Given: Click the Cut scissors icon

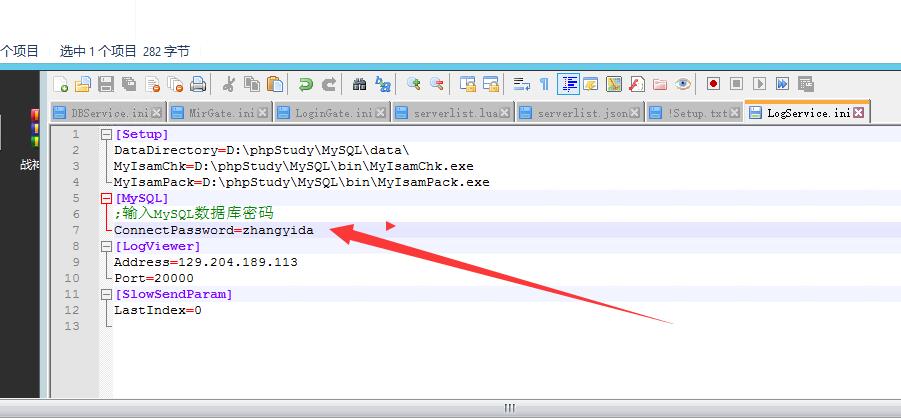Looking at the screenshot, I should click(229, 85).
